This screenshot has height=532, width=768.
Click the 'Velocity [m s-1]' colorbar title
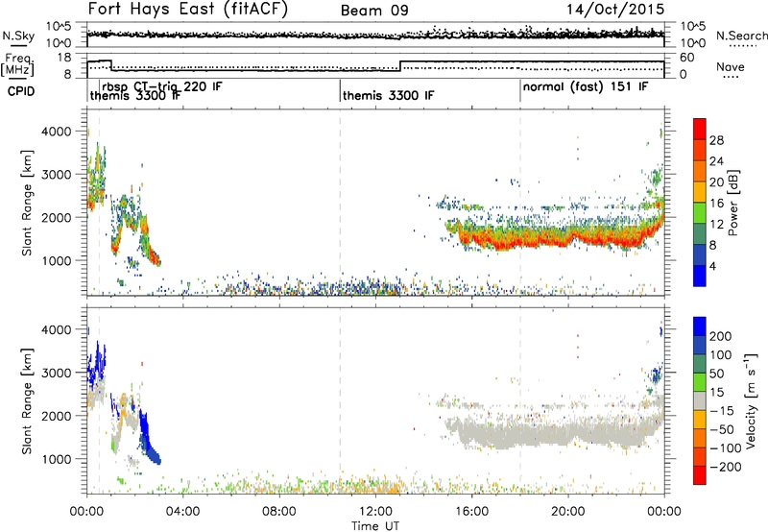[x=750, y=400]
